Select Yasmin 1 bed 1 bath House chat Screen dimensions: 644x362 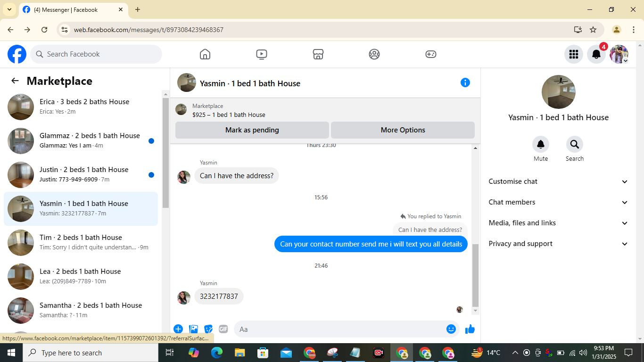(x=81, y=209)
